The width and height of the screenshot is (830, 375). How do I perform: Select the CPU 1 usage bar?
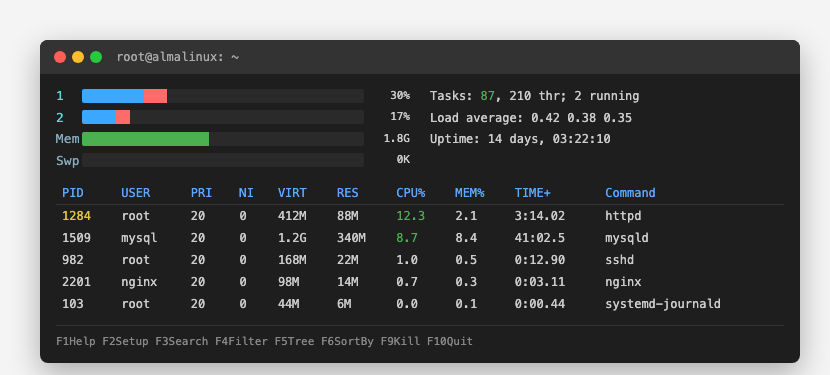pos(223,96)
